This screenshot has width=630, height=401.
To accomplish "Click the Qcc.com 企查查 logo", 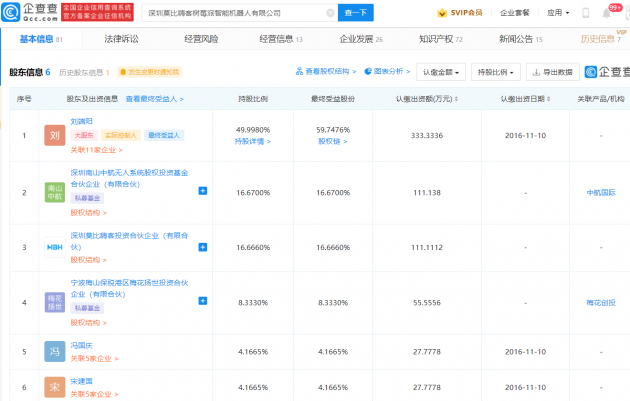I will point(31,13).
